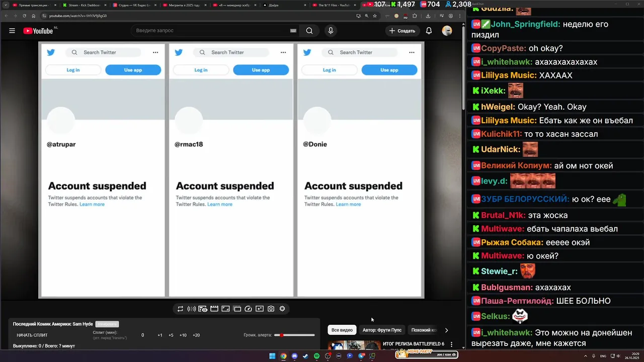
Task: Click the Meme Party widget in taskbar
Action: 427,354
